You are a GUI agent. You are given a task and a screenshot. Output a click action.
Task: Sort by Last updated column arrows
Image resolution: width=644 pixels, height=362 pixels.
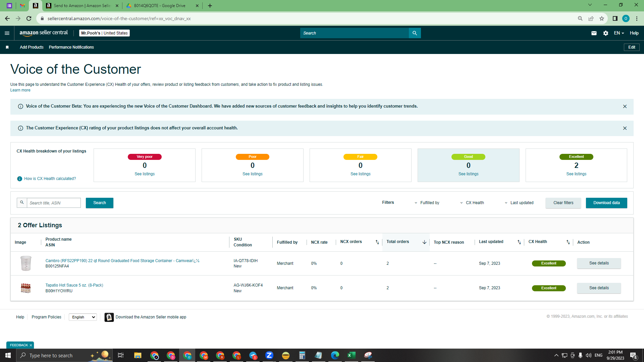point(519,242)
